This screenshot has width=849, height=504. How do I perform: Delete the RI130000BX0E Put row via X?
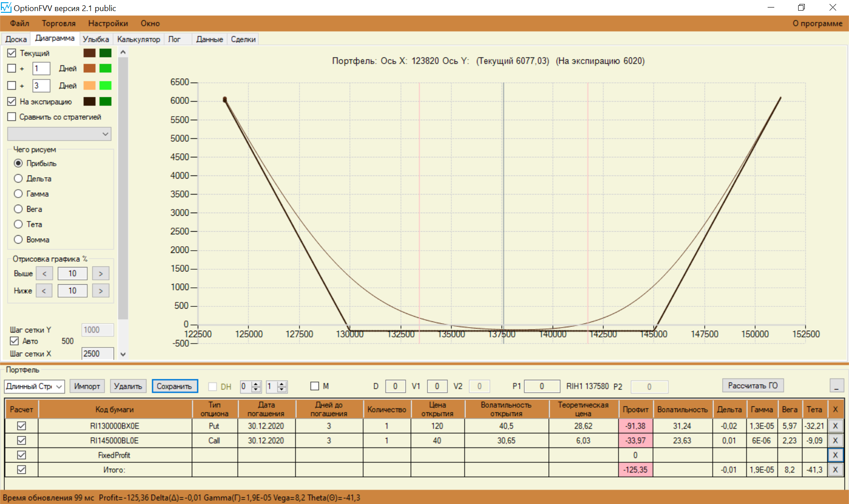pos(835,426)
